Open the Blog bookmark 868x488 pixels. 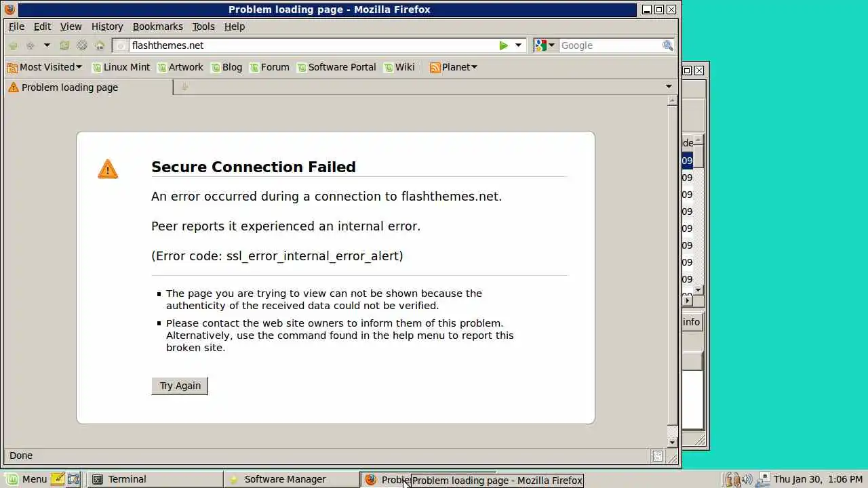click(226, 67)
